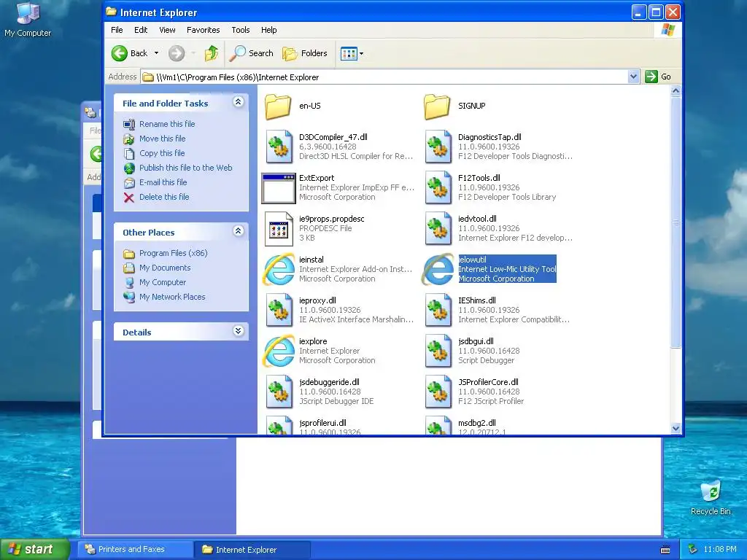Open the Edit menu
Viewport: 747px width, 560px height.
point(141,30)
